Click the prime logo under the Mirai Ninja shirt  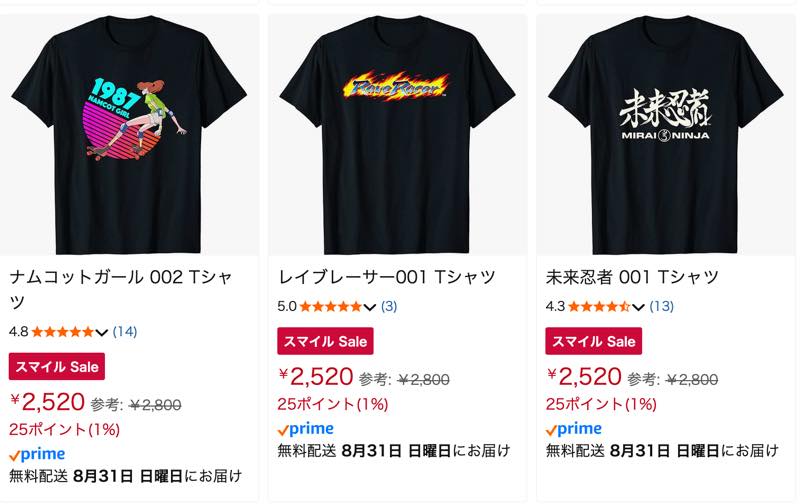pyautogui.click(x=574, y=430)
